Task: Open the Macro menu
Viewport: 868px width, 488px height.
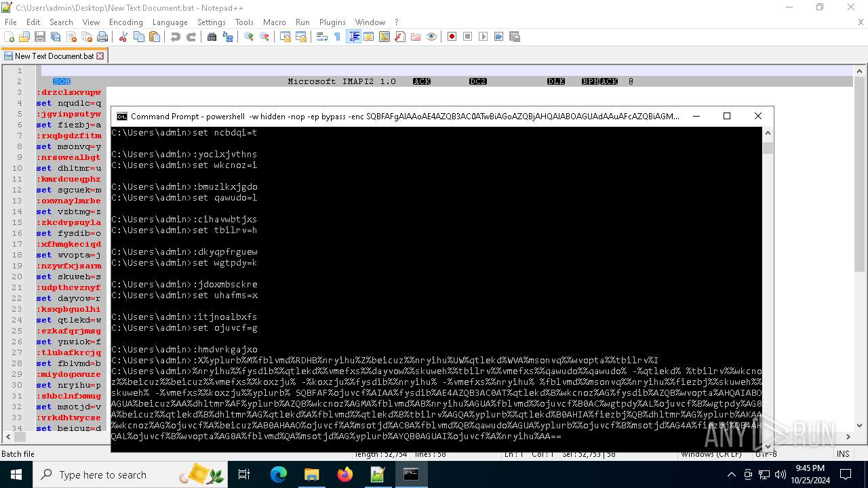Action: [x=275, y=22]
